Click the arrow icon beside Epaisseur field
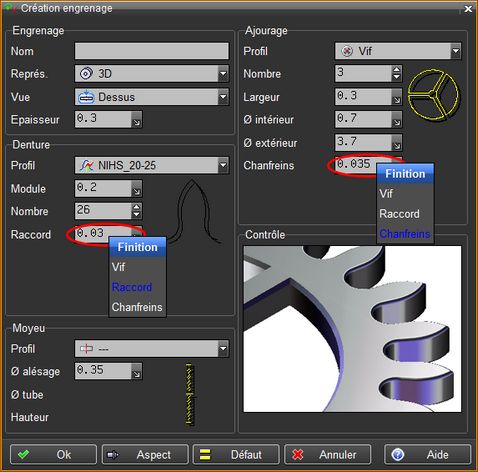Viewport: 478px width, 472px height. point(137,120)
